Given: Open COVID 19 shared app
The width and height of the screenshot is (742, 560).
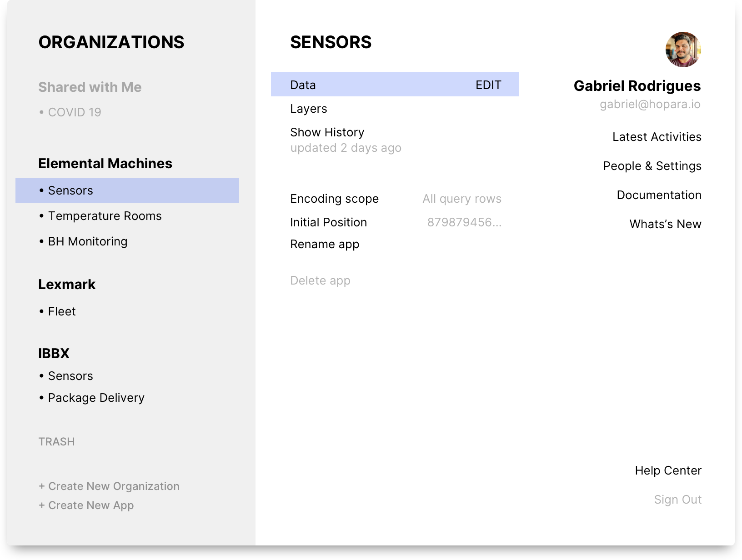Looking at the screenshot, I should coord(75,112).
